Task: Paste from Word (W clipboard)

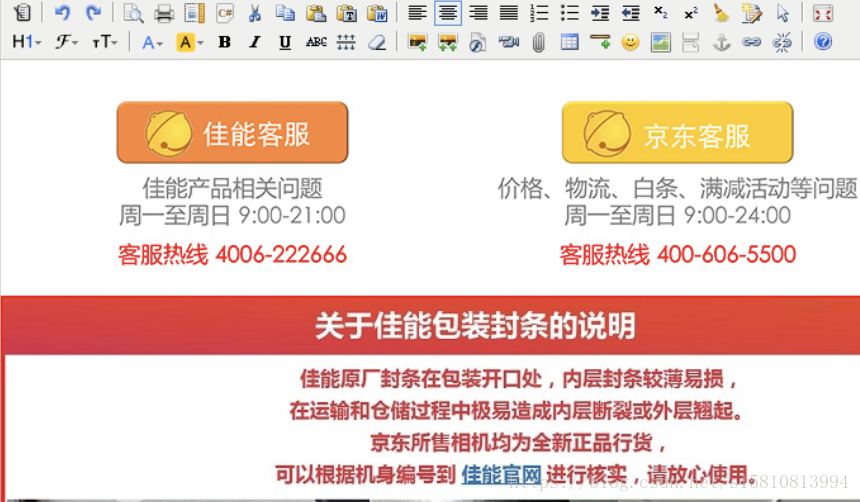Action: click(377, 12)
